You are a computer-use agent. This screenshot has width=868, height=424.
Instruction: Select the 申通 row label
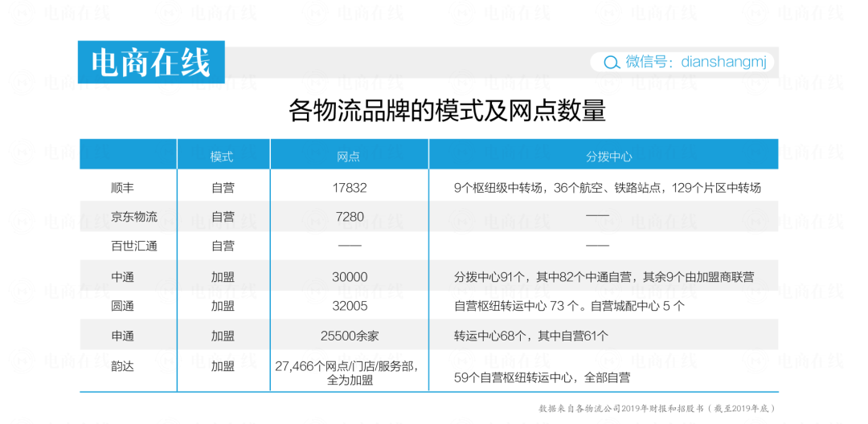pyautogui.click(x=123, y=336)
